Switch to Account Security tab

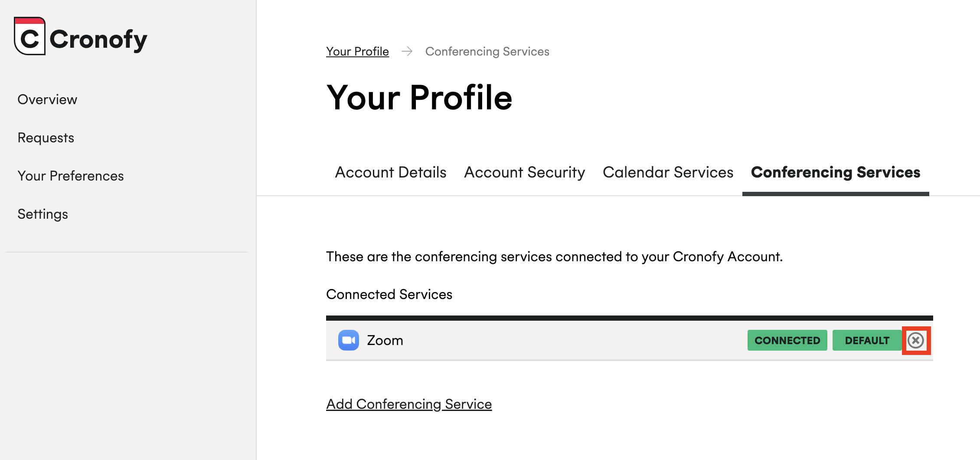coord(525,172)
